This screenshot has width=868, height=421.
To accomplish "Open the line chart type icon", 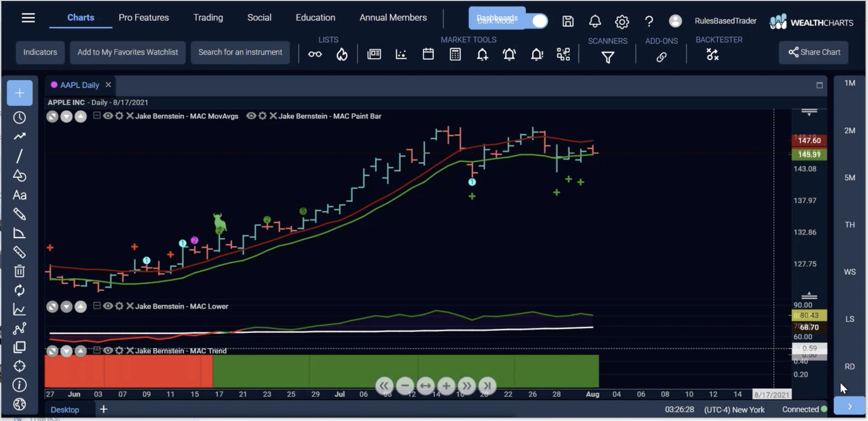I will point(20,309).
